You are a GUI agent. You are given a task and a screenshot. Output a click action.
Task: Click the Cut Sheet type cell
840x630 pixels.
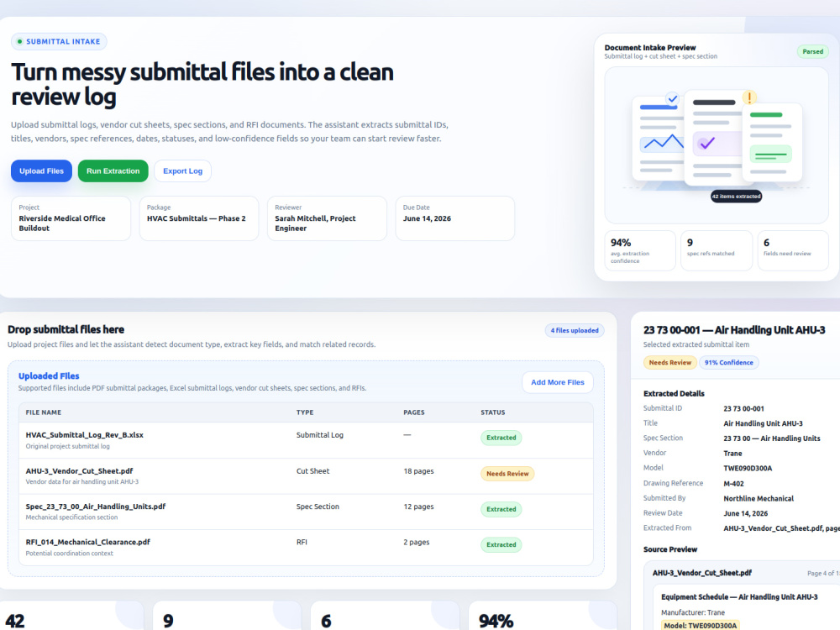[x=312, y=471]
